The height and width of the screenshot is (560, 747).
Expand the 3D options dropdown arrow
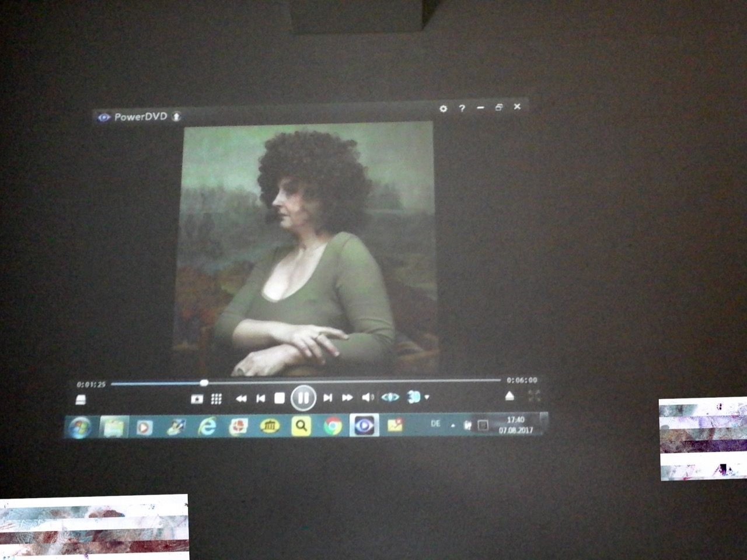pos(427,397)
